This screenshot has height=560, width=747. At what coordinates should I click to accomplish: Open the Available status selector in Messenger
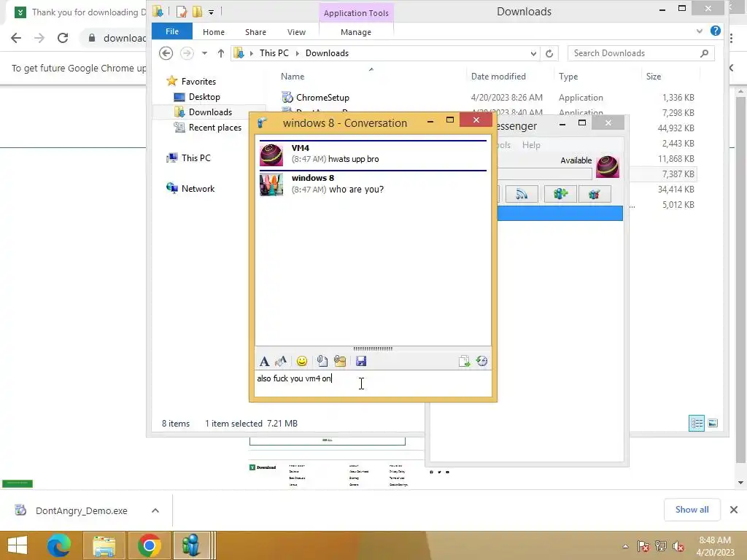[576, 160]
